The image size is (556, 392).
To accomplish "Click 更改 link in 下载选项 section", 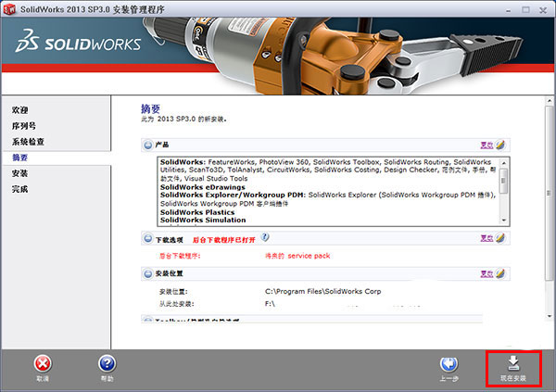I will pos(486,238).
